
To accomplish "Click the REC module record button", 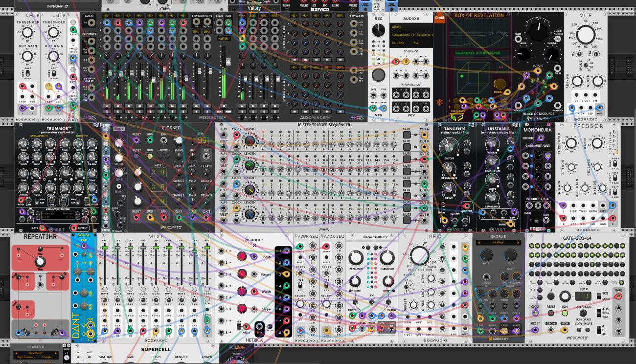I will click(x=378, y=75).
